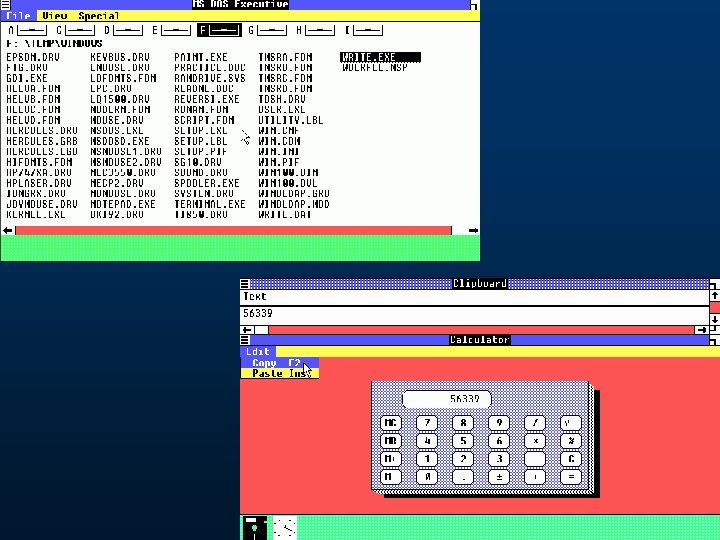Select drive H icon in MS-DOS Executive
This screenshot has width=720, height=540.
click(x=315, y=30)
